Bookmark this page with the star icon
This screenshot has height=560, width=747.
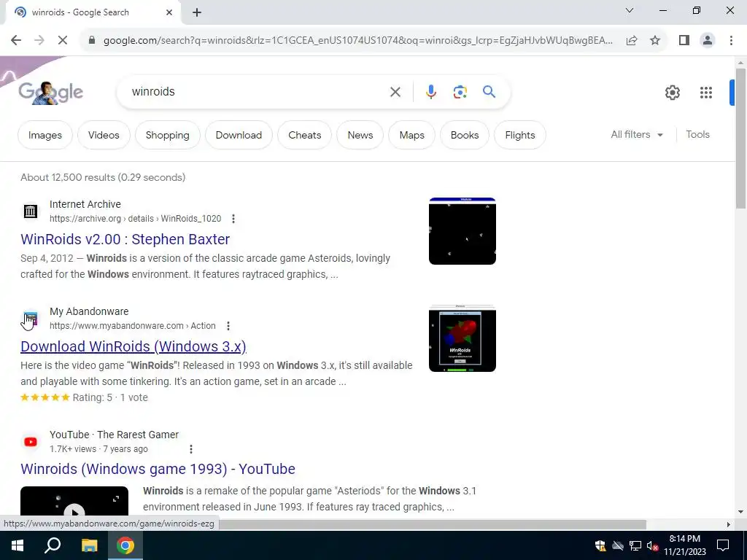click(655, 41)
